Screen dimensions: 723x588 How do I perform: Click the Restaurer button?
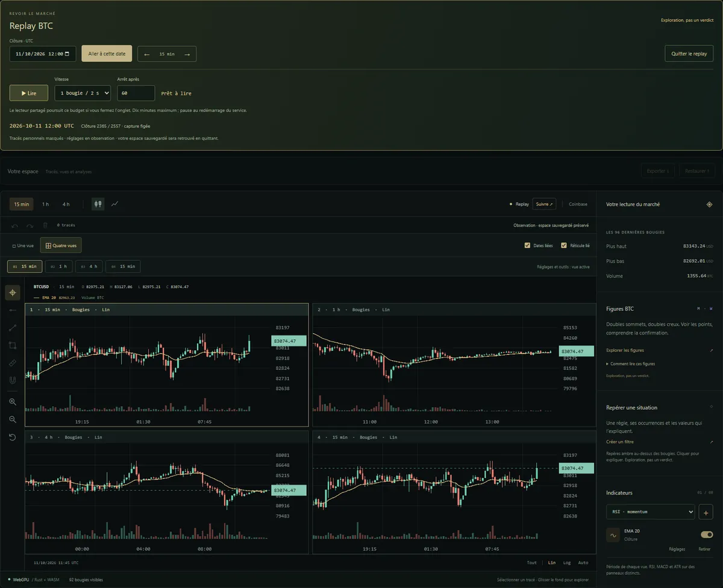click(698, 171)
